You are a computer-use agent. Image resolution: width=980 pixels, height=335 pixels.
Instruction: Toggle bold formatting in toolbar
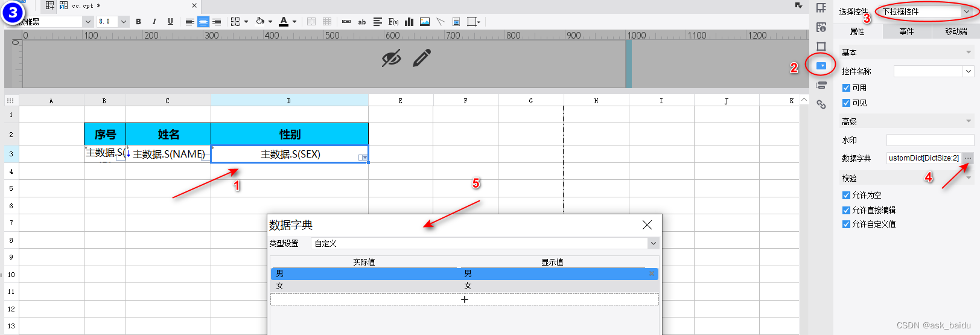139,22
